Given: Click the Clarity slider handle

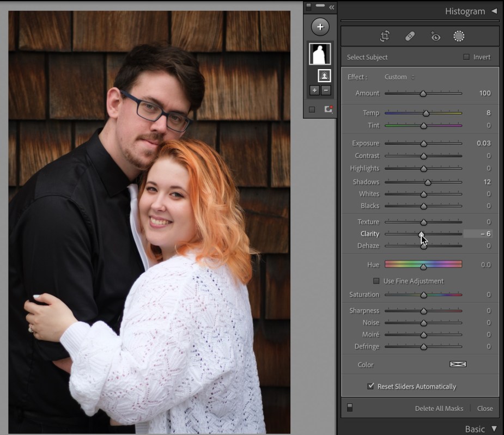Looking at the screenshot, I should pyautogui.click(x=422, y=234).
